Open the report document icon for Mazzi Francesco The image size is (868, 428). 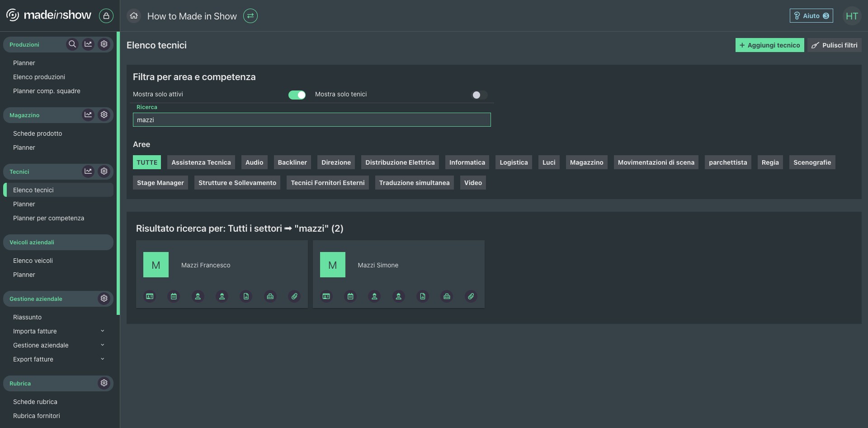tap(246, 296)
